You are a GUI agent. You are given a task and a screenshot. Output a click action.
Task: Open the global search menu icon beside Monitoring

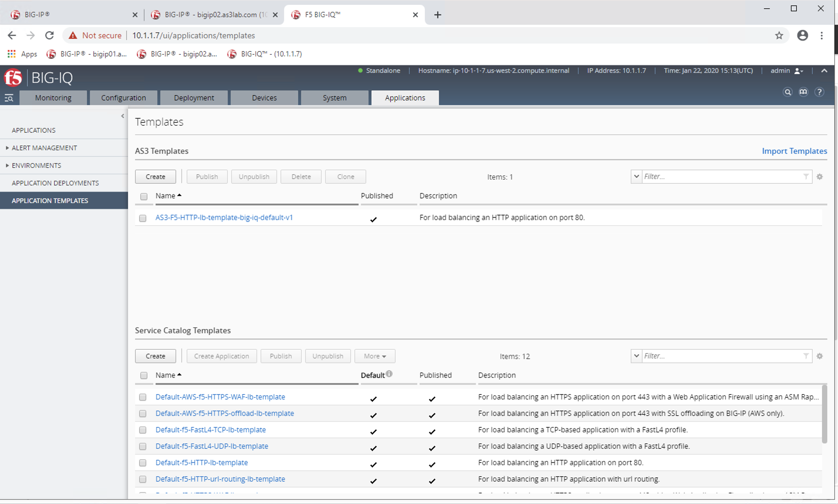pos(9,98)
